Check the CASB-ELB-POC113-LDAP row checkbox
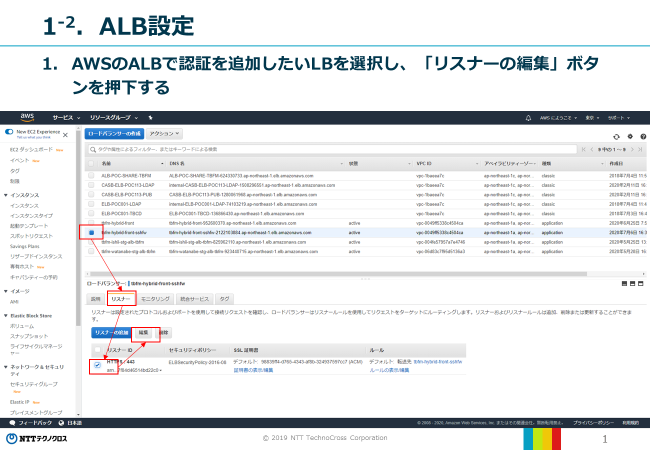The height and width of the screenshot is (450, 650). pyautogui.click(x=91, y=185)
